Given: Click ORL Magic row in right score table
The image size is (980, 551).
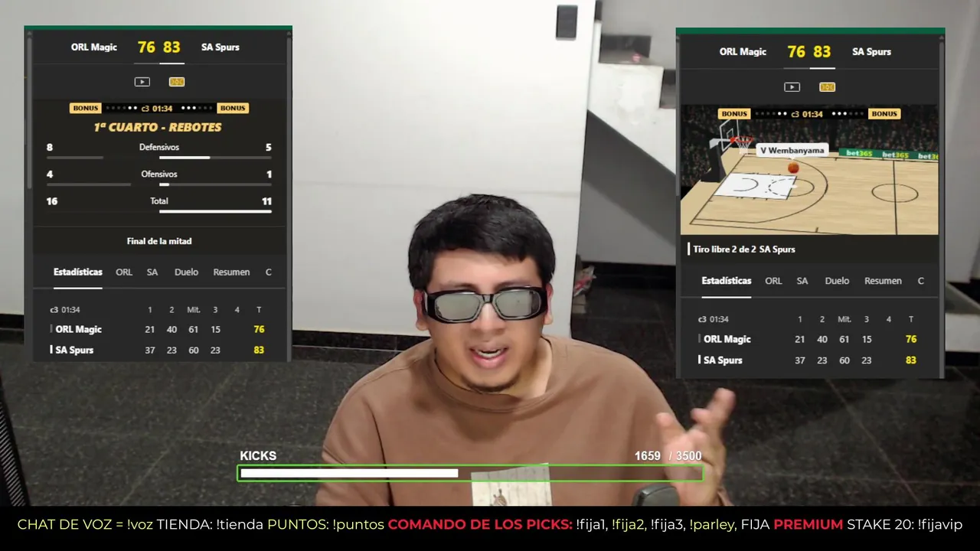Looking at the screenshot, I should (x=808, y=339).
